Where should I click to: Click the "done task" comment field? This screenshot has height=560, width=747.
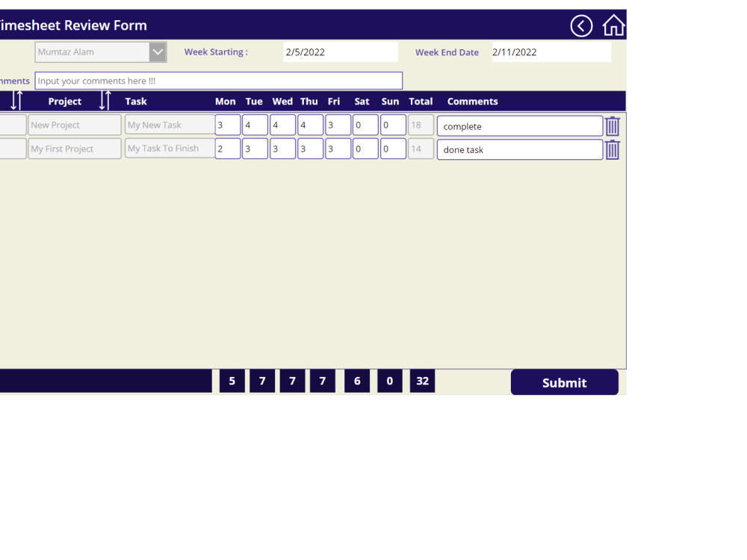coord(519,149)
